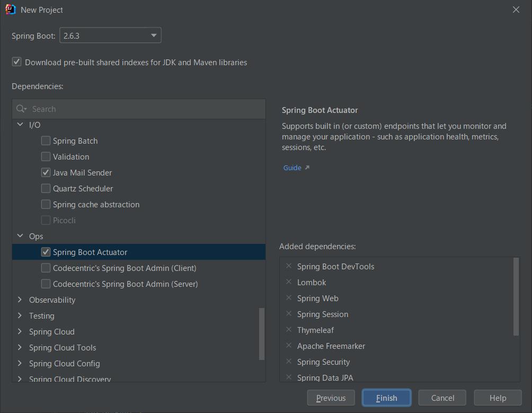The image size is (532, 413).
Task: Expand Spring Cloud Discovery category
Action: point(20,379)
